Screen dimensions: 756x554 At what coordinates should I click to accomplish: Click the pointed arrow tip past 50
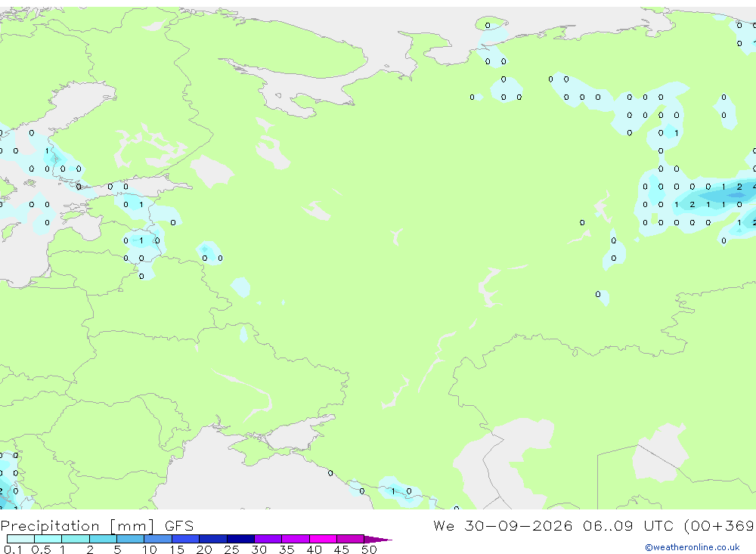378,539
